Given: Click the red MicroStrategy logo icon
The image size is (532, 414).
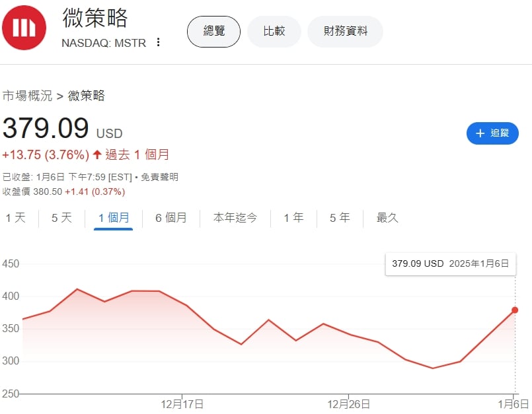Looking at the screenshot, I should [x=24, y=28].
